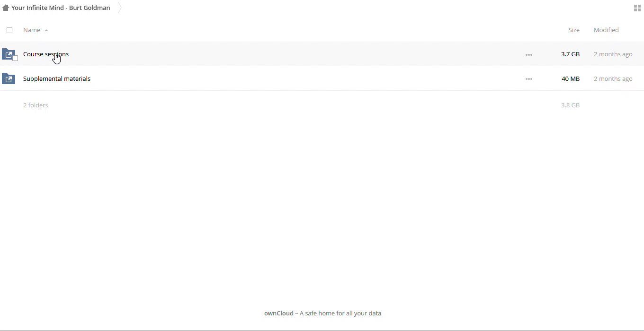The height and width of the screenshot is (331, 644).
Task: Open more actions for Supplemental materials
Action: (529, 79)
